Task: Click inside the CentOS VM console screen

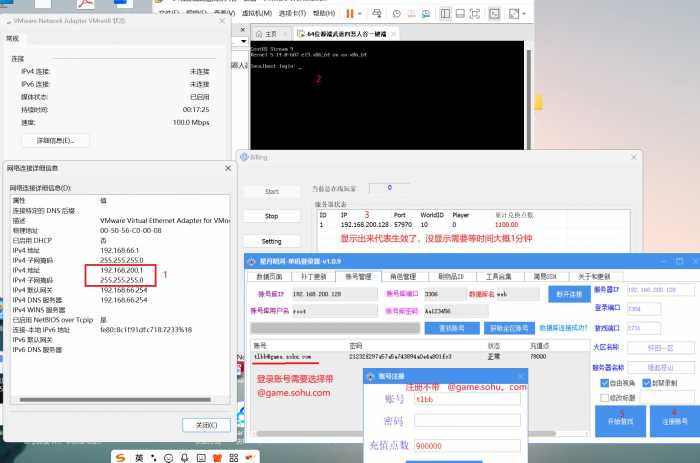Action: pyautogui.click(x=387, y=95)
